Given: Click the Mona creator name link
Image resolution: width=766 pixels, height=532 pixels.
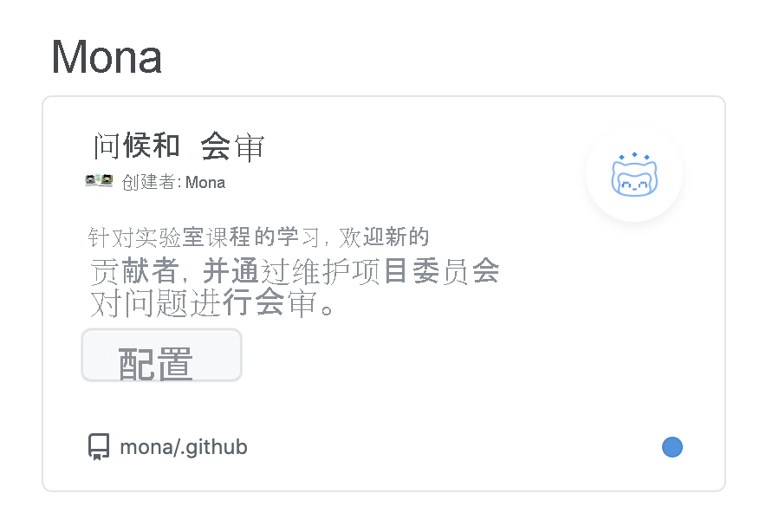Looking at the screenshot, I should click(207, 182).
